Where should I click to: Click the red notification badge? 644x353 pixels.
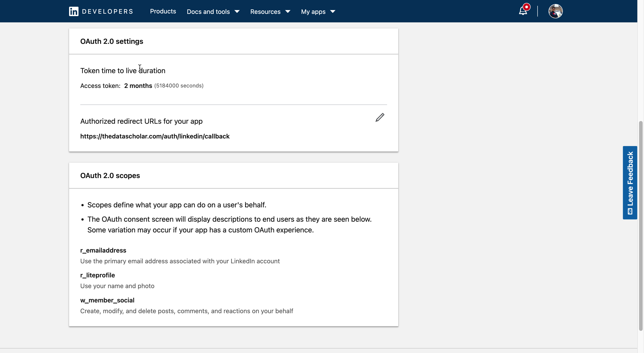pyautogui.click(x=527, y=7)
